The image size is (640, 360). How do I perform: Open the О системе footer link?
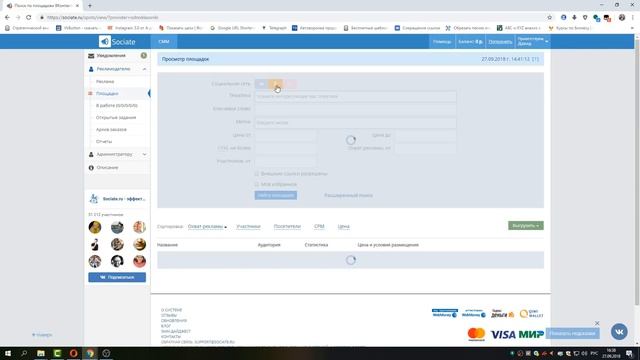(x=171, y=310)
